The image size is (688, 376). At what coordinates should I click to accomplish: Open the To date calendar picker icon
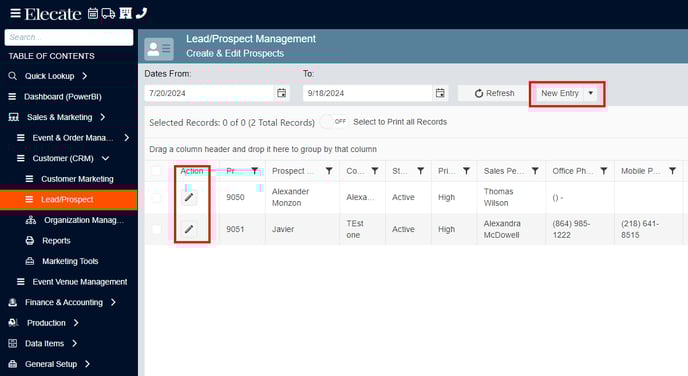click(440, 93)
